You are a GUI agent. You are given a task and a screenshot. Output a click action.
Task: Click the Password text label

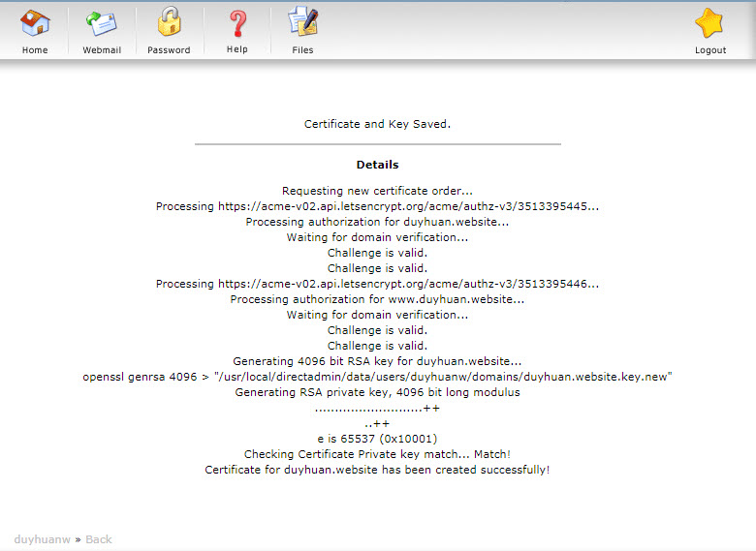[169, 50]
